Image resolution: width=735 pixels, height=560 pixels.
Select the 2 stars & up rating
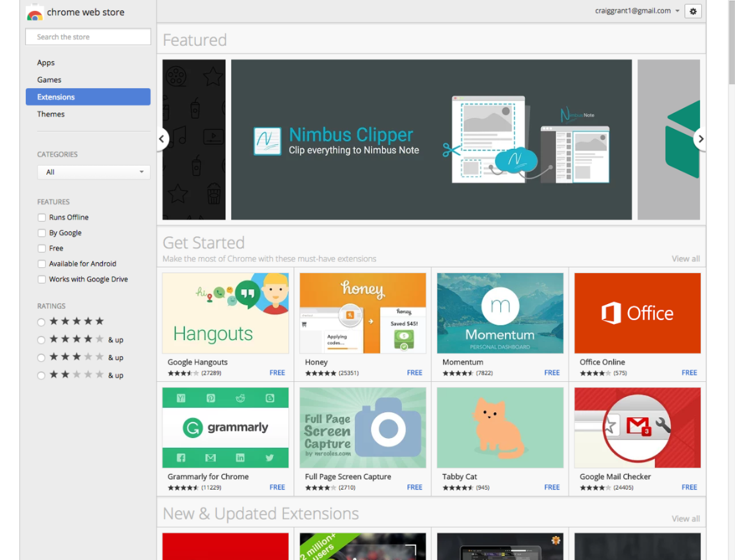(41, 375)
